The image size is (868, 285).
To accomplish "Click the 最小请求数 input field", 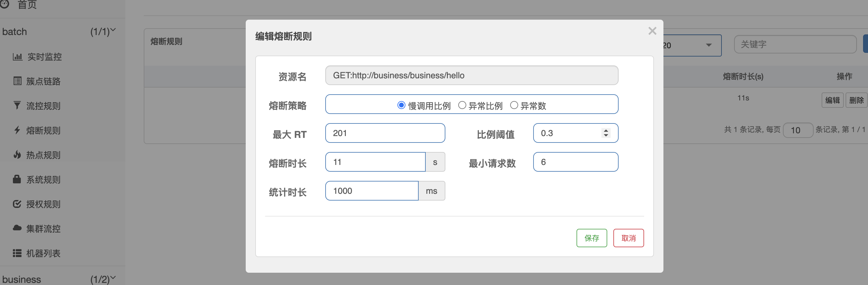I will (x=576, y=162).
